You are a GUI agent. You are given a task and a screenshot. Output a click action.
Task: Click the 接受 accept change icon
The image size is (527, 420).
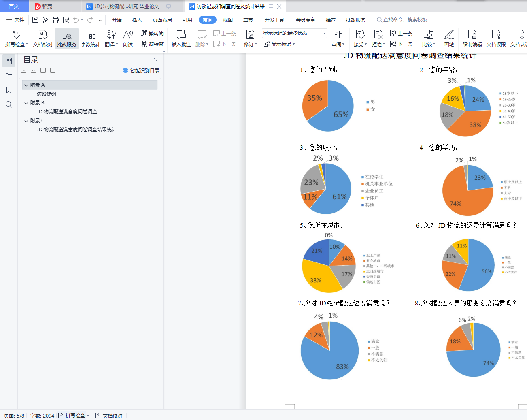pos(360,34)
